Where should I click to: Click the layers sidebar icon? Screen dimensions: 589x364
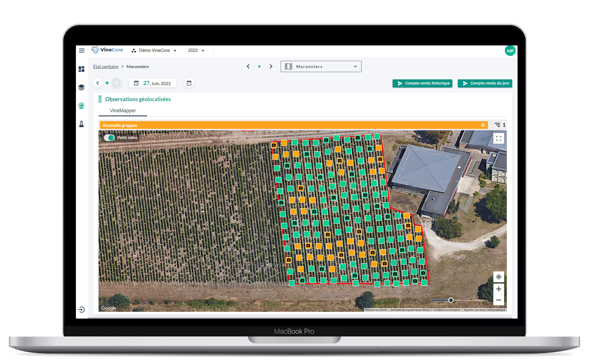click(81, 87)
